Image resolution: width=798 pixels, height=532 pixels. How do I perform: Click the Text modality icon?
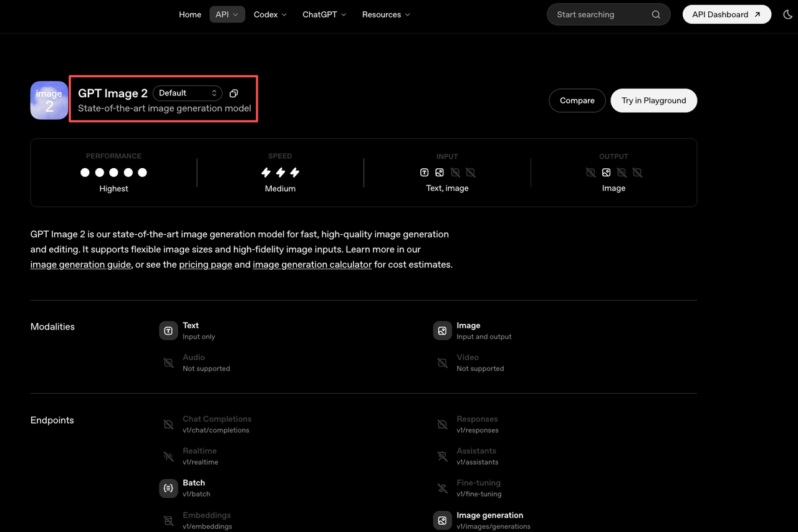pyautogui.click(x=168, y=331)
